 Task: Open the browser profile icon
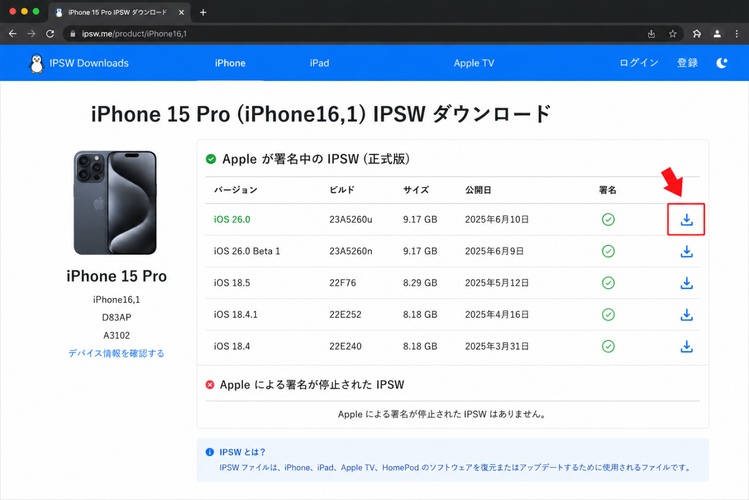[717, 34]
